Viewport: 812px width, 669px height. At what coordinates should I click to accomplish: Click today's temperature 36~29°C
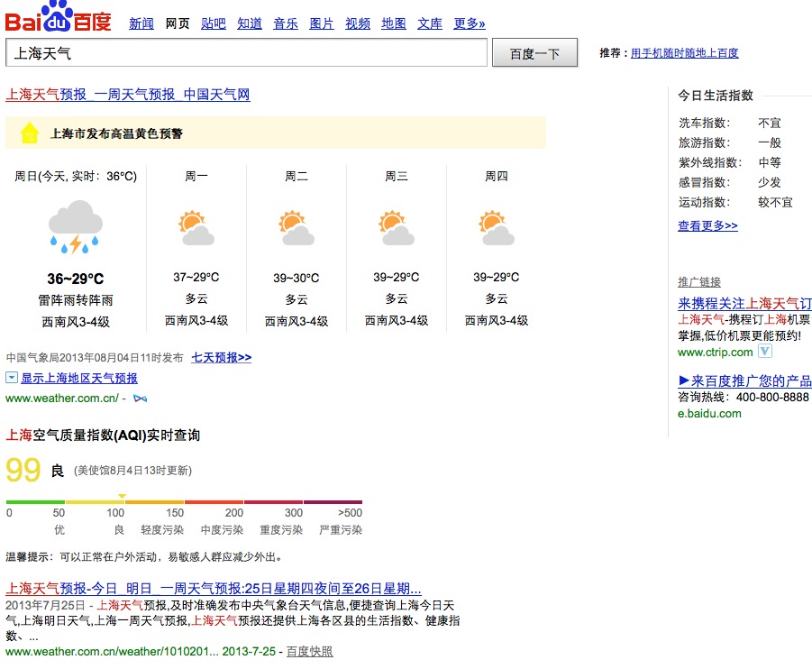[x=76, y=279]
